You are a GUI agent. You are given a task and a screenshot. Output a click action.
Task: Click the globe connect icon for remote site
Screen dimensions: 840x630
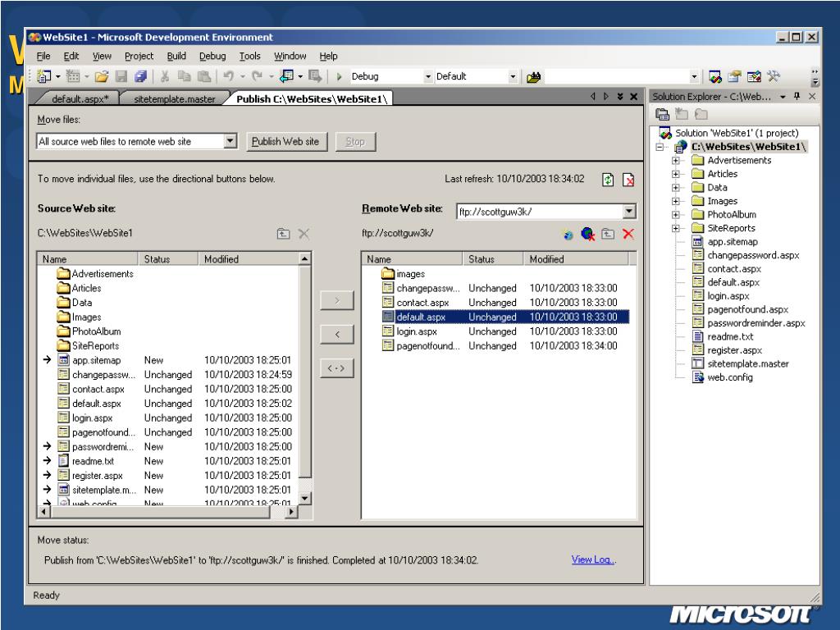pyautogui.click(x=568, y=234)
